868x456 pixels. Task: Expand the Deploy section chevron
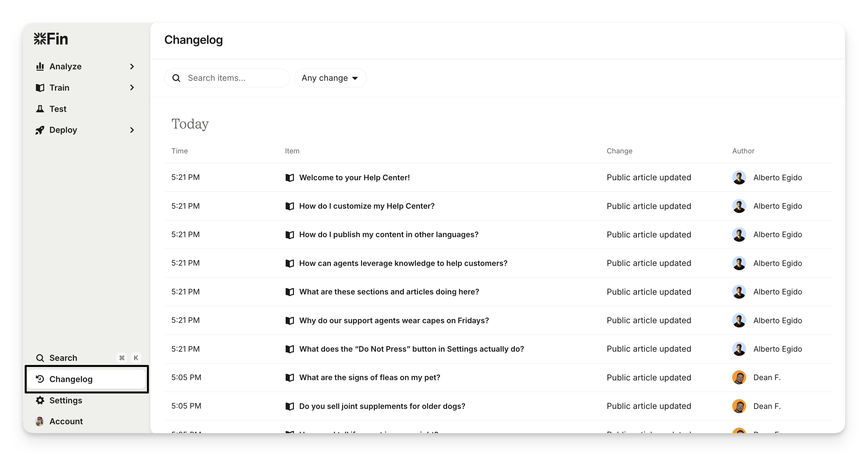click(x=132, y=130)
